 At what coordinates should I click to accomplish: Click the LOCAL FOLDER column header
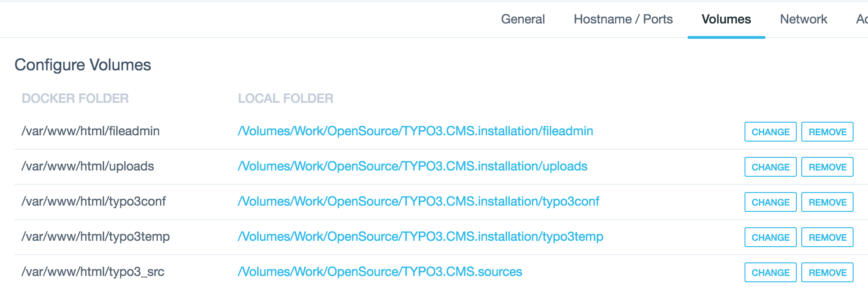[x=286, y=98]
